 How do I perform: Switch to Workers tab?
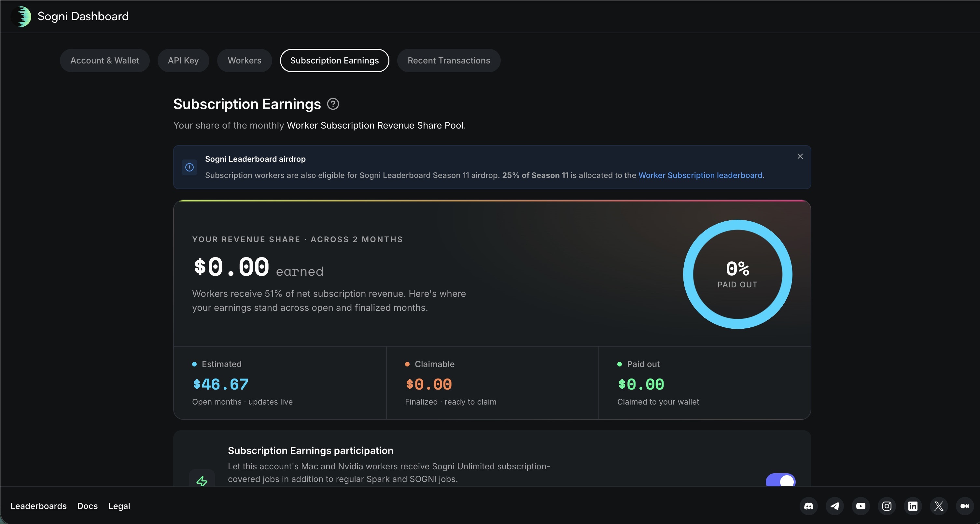tap(244, 61)
